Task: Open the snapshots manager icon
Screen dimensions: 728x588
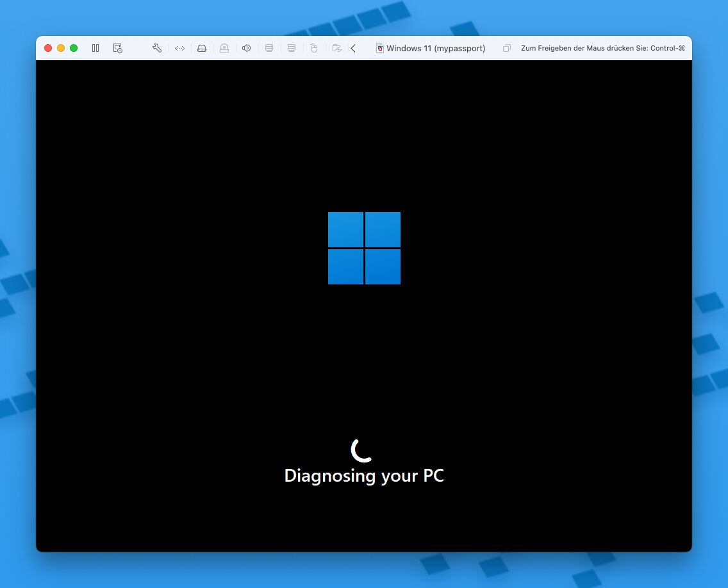Action: coord(118,48)
